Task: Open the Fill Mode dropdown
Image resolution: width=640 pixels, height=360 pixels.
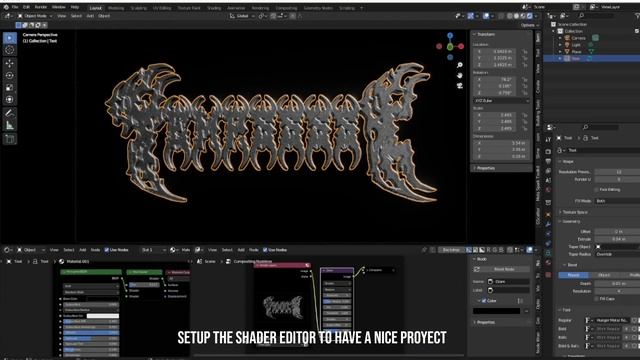Action: (617, 201)
